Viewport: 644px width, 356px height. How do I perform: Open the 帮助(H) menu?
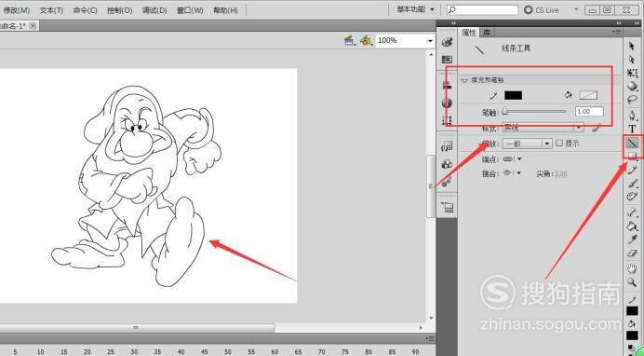tap(225, 10)
